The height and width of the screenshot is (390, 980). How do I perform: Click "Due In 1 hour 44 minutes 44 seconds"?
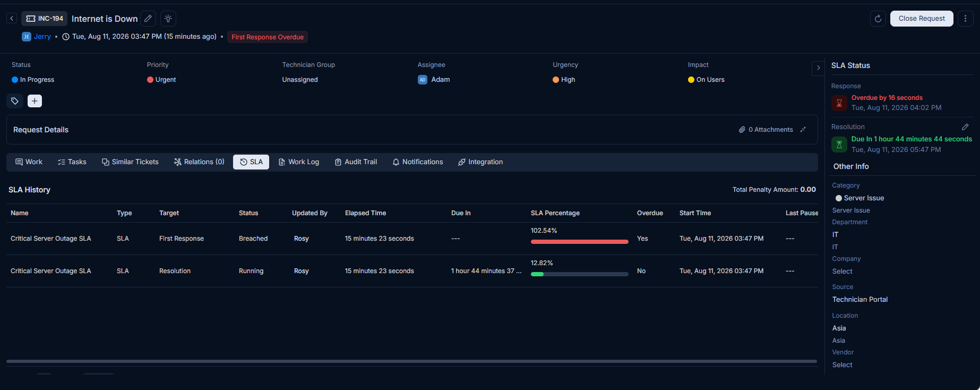pos(912,139)
